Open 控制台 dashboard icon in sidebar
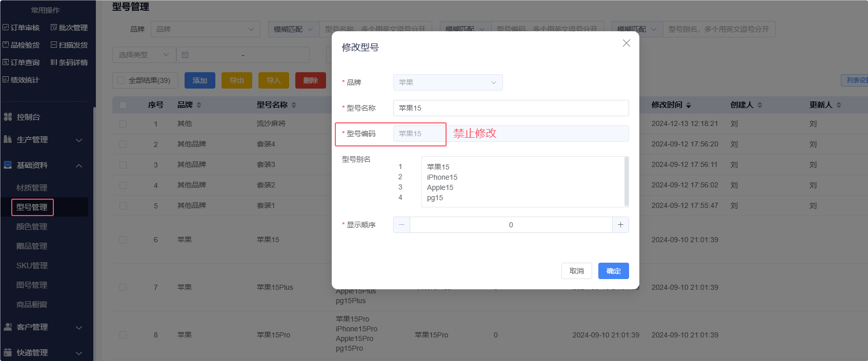The width and height of the screenshot is (868, 361). (x=8, y=117)
